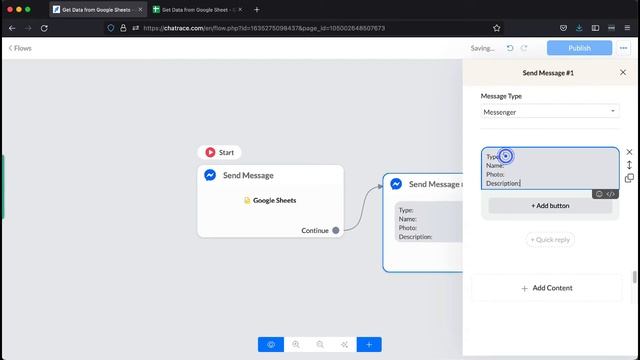Click the browser address bar URL
Screen dimensions: 640x360
point(264,28)
